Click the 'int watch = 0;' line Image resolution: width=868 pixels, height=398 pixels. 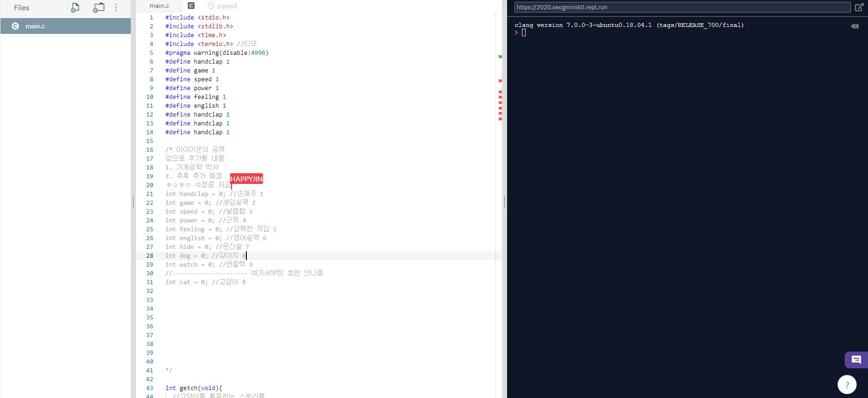tap(209, 264)
